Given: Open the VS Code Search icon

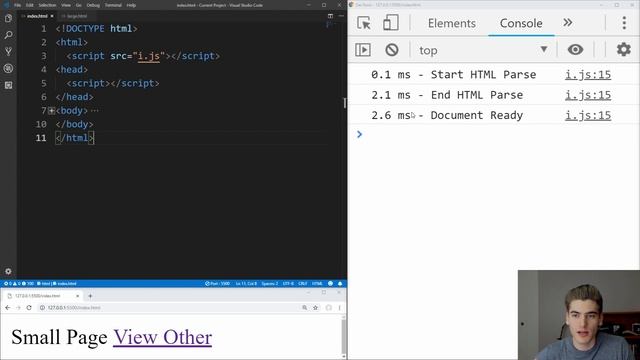Looking at the screenshot, I should click(x=8, y=35).
